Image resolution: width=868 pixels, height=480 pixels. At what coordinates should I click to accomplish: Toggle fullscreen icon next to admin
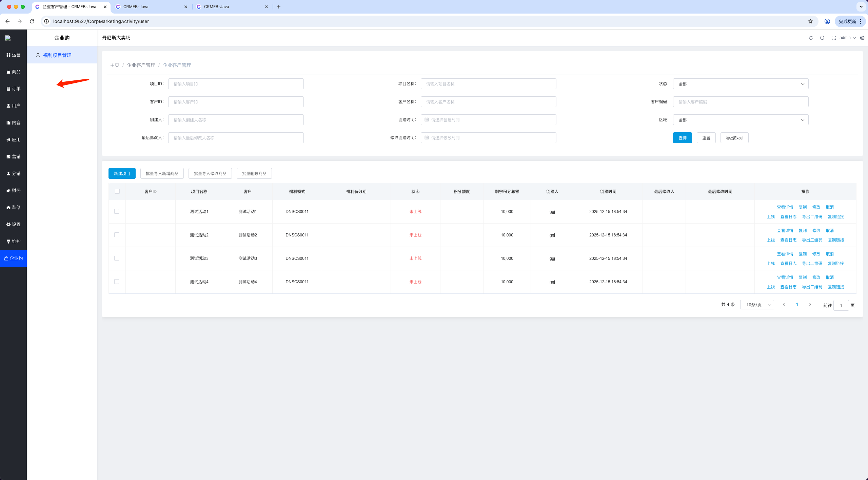pyautogui.click(x=833, y=38)
